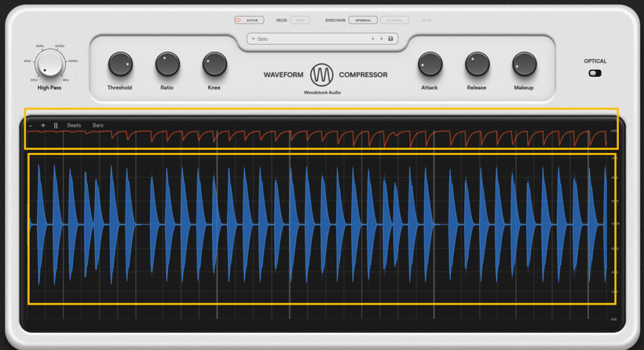
Task: Click the Makeup gain knob
Action: click(x=524, y=64)
